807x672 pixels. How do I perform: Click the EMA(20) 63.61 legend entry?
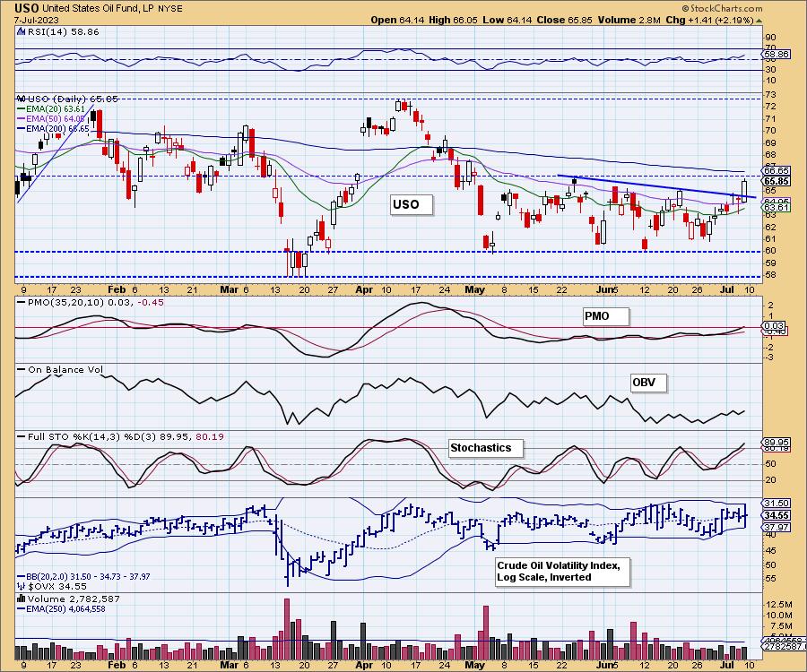click(x=51, y=109)
